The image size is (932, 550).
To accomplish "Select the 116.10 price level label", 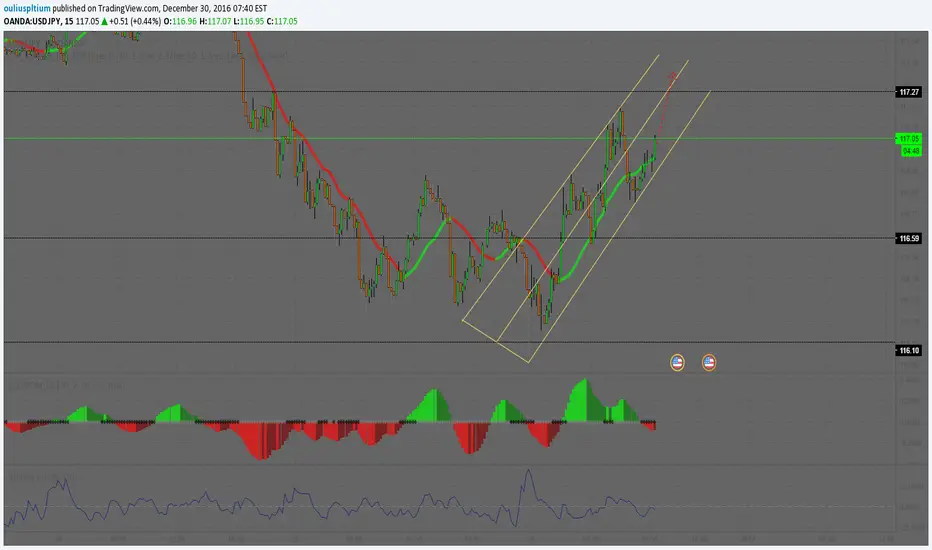I will pyautogui.click(x=909, y=350).
